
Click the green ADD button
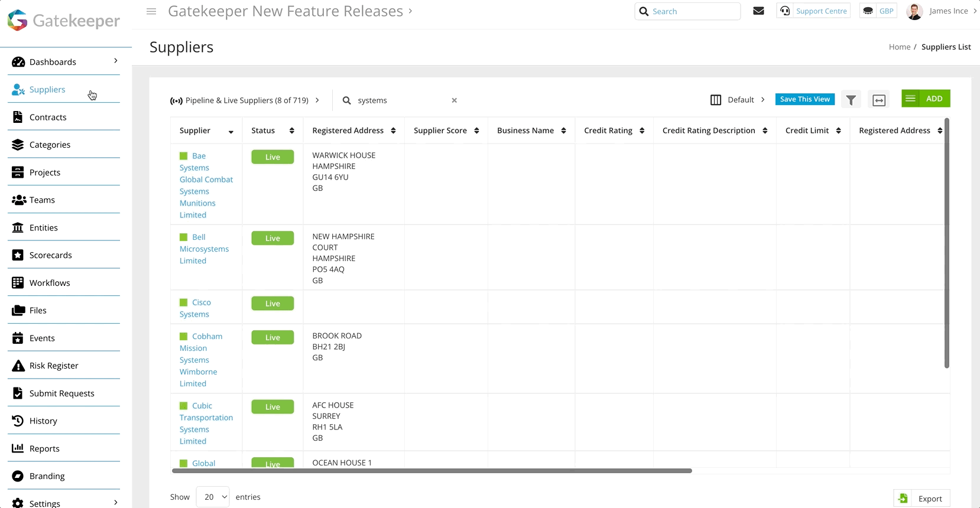(x=934, y=99)
